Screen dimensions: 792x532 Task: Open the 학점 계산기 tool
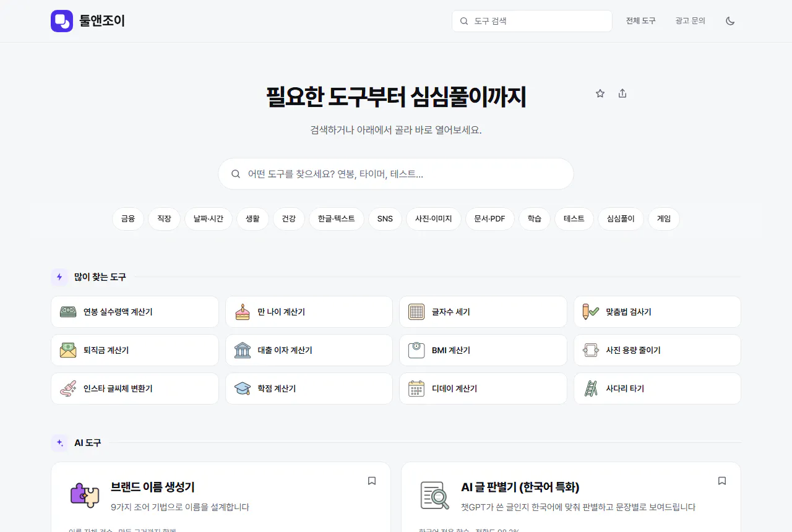click(x=309, y=388)
